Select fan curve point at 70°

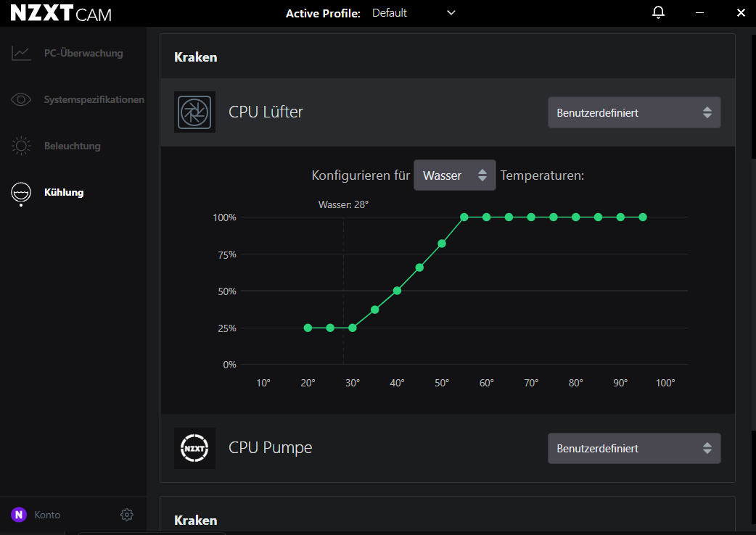(531, 217)
